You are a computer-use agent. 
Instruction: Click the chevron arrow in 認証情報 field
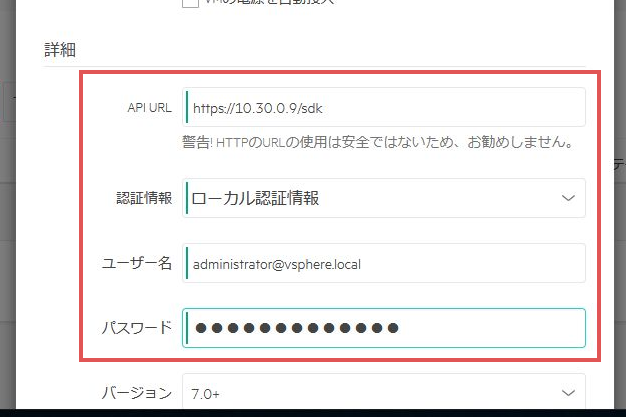pos(568,198)
